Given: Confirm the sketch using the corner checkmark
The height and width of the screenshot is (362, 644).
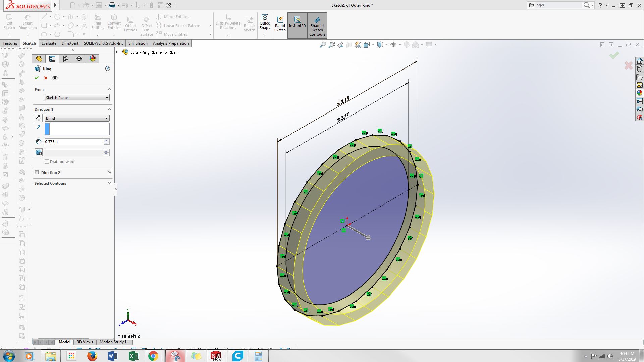Looking at the screenshot, I should (x=614, y=55).
